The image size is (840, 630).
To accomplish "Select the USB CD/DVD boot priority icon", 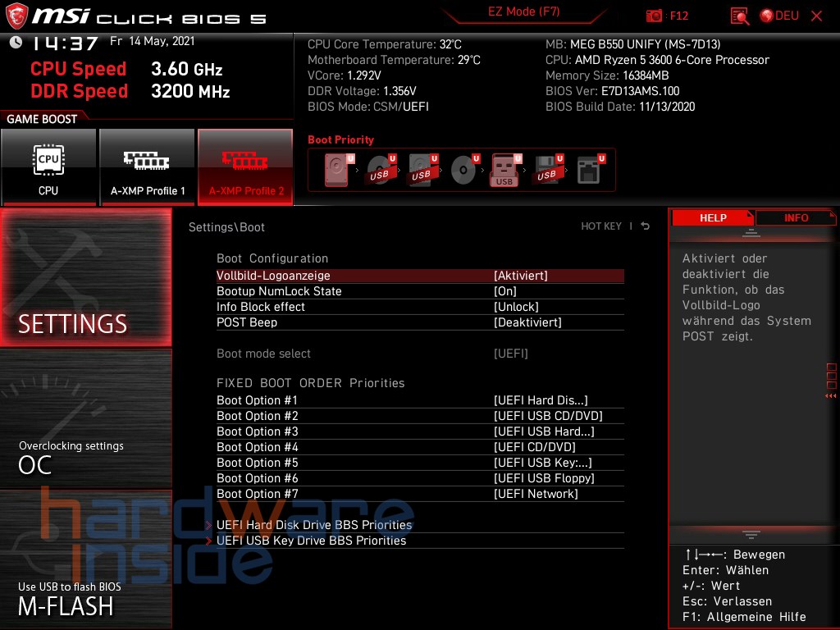I will pyautogui.click(x=381, y=170).
